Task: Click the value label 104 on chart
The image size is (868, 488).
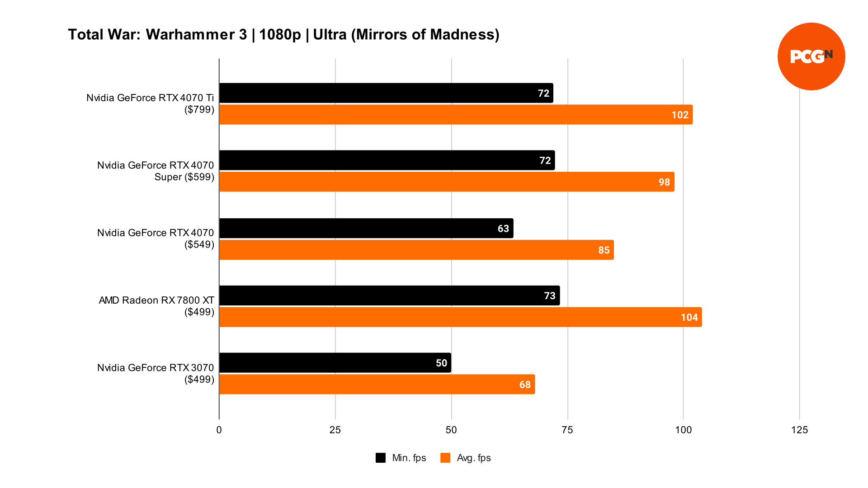Action: pos(684,316)
